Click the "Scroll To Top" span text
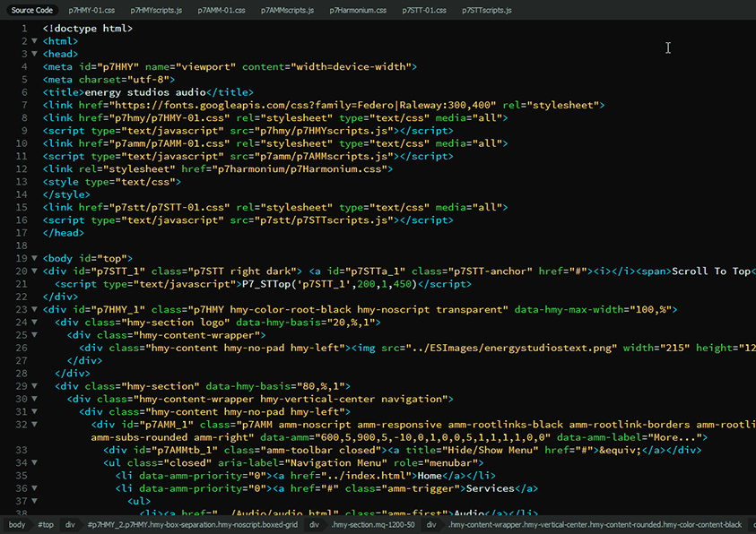756x534 pixels. 710,271
